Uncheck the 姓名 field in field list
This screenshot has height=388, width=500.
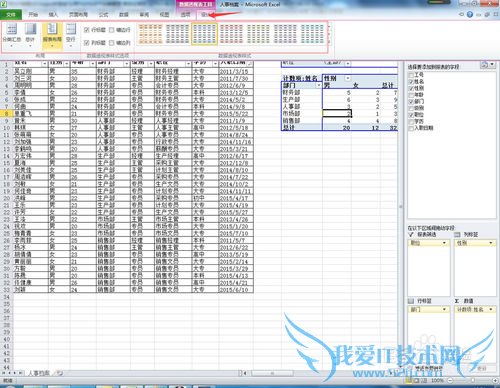411,81
